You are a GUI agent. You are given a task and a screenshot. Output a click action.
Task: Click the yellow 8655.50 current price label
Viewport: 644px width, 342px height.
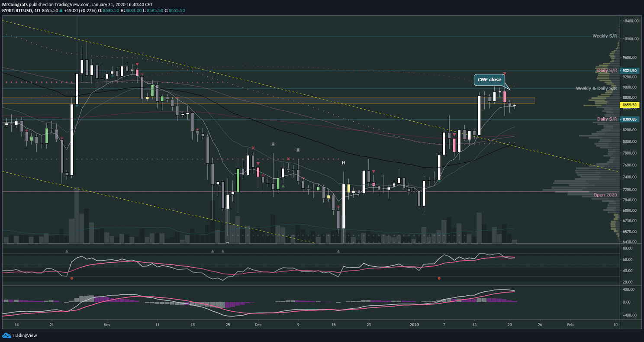[629, 105]
